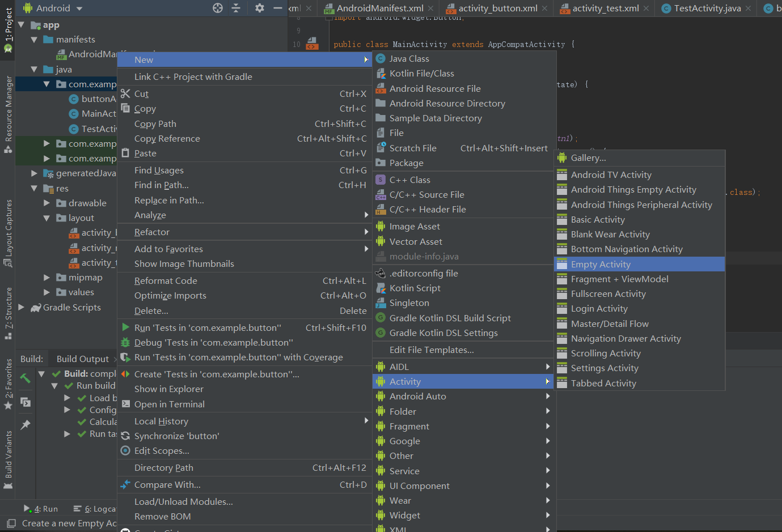
Task: Click the gutter related-XML icon beside line 10
Action: [x=312, y=44]
